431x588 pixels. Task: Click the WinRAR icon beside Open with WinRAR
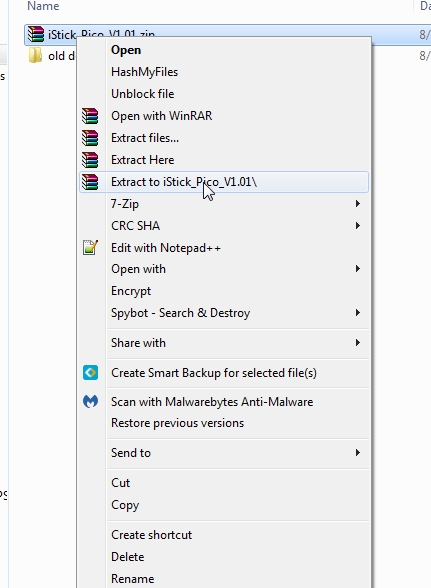(90, 116)
